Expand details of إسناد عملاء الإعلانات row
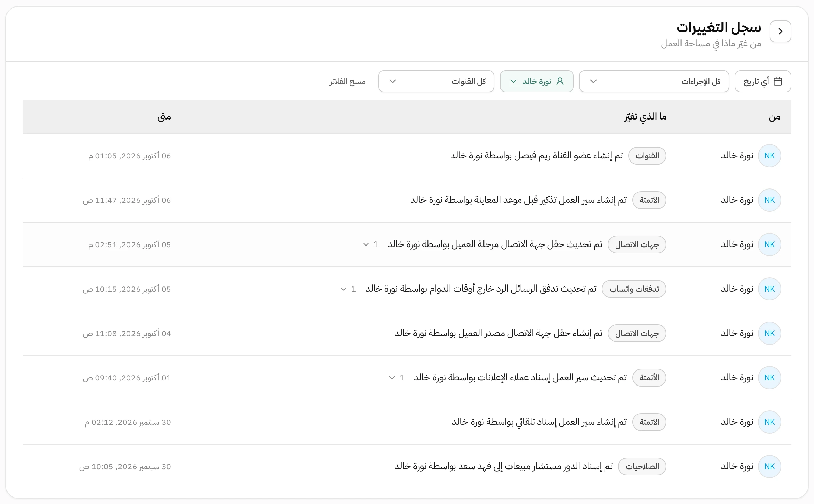This screenshot has width=814, height=504. coord(396,378)
